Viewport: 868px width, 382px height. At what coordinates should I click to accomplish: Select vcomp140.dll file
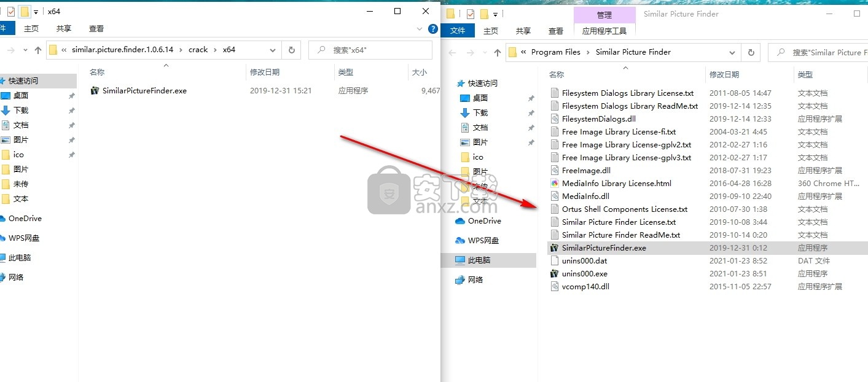pyautogui.click(x=585, y=287)
